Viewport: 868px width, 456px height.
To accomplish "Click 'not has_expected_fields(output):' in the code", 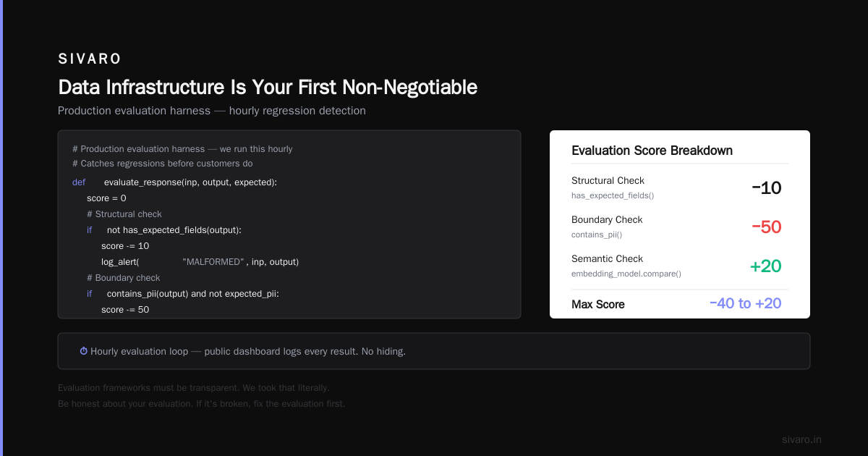I will pos(174,230).
